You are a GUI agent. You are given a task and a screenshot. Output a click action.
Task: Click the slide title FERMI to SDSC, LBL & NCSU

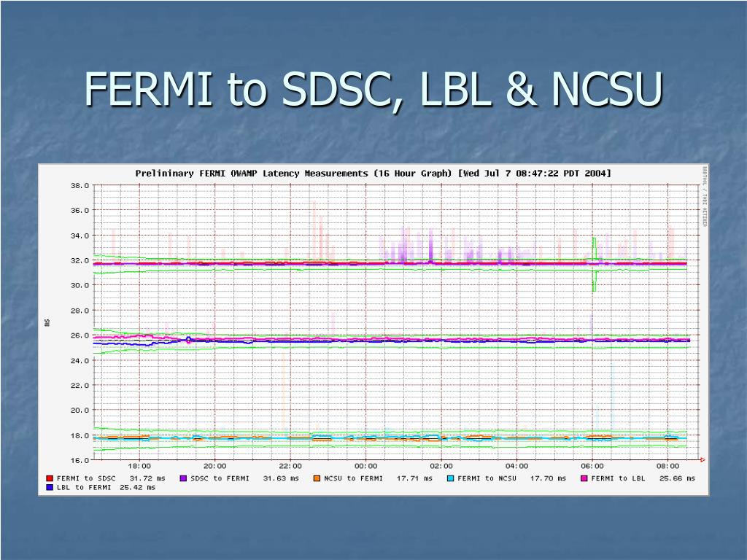coord(373,89)
